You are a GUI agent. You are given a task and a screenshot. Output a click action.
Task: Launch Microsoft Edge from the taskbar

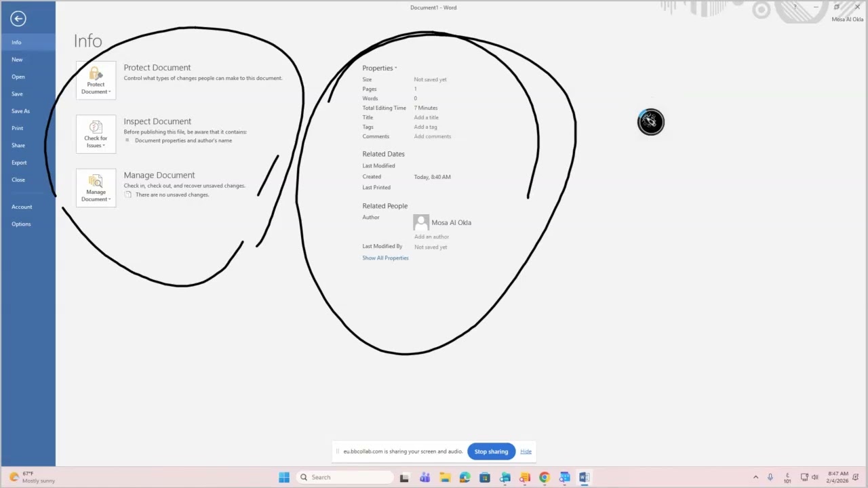click(x=465, y=477)
